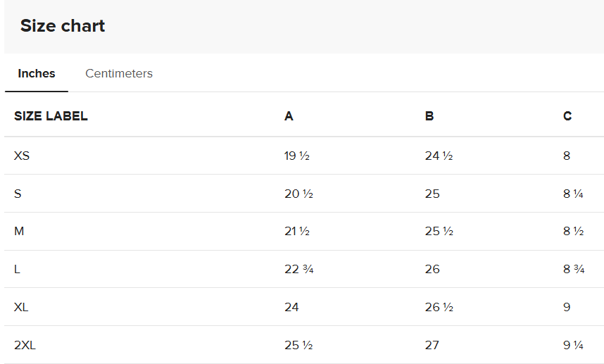Click the S row's B value 25
Image resolution: width=604 pixels, height=364 pixels.
tap(432, 194)
